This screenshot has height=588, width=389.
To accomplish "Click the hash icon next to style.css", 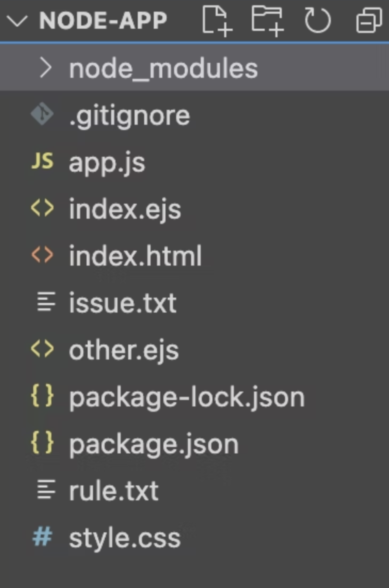I will (x=42, y=537).
